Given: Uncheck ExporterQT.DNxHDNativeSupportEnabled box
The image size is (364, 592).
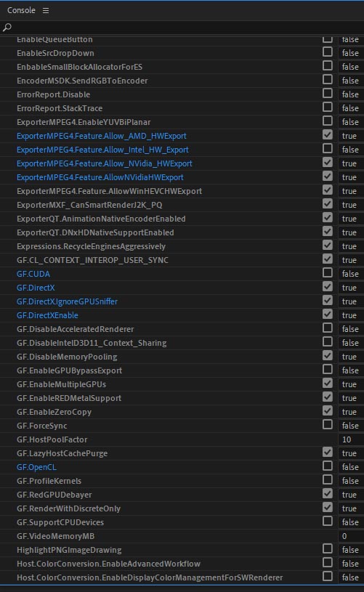Looking at the screenshot, I should pos(328,232).
